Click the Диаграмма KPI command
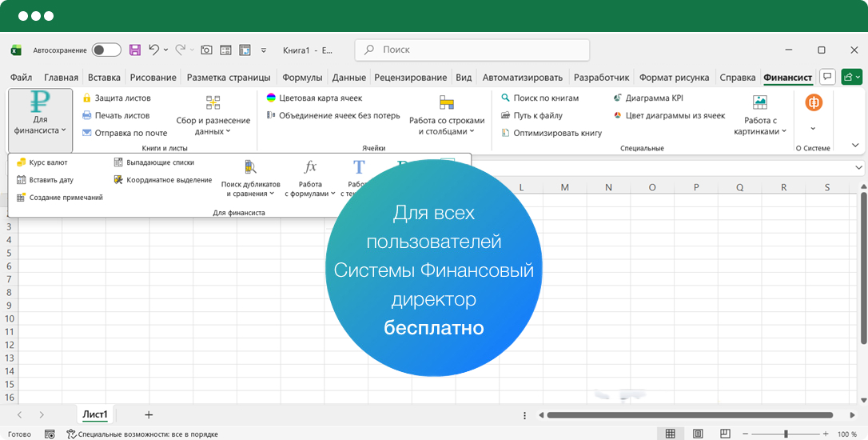868x440 pixels. [x=648, y=98]
